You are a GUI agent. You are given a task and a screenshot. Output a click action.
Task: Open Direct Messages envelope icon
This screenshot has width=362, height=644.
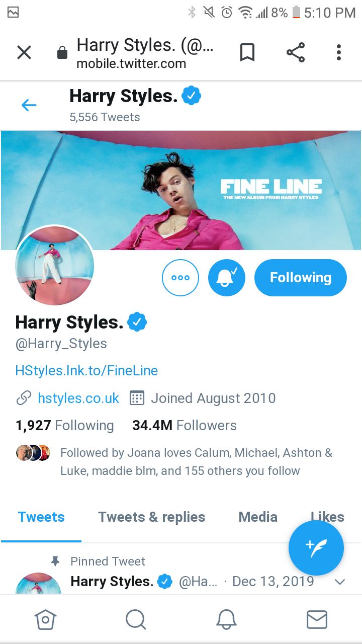click(x=317, y=620)
